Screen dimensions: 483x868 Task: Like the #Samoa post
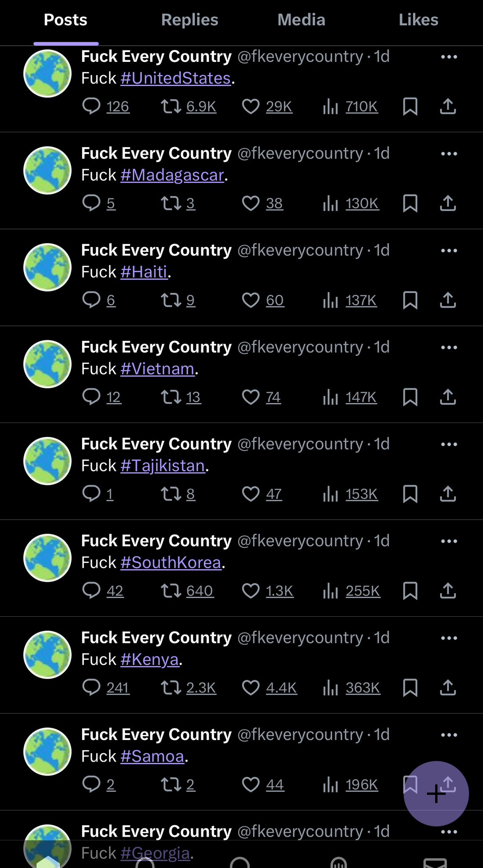tap(251, 785)
